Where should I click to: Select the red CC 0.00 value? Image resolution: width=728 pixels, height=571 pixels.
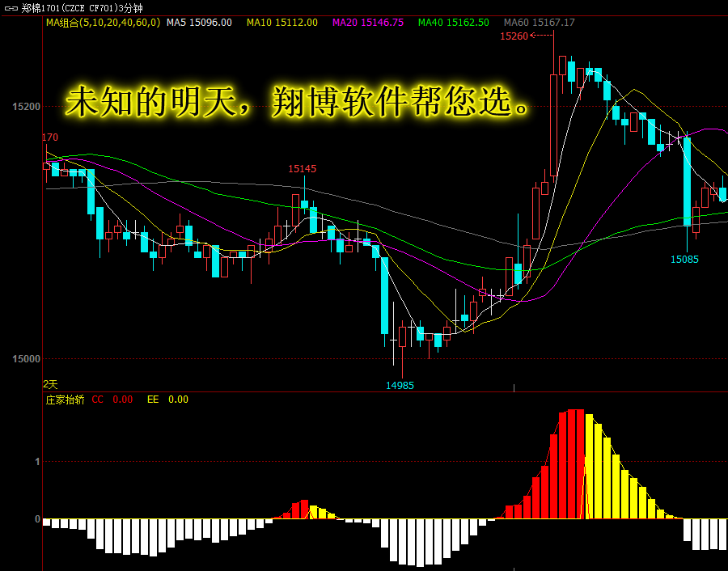(112, 400)
